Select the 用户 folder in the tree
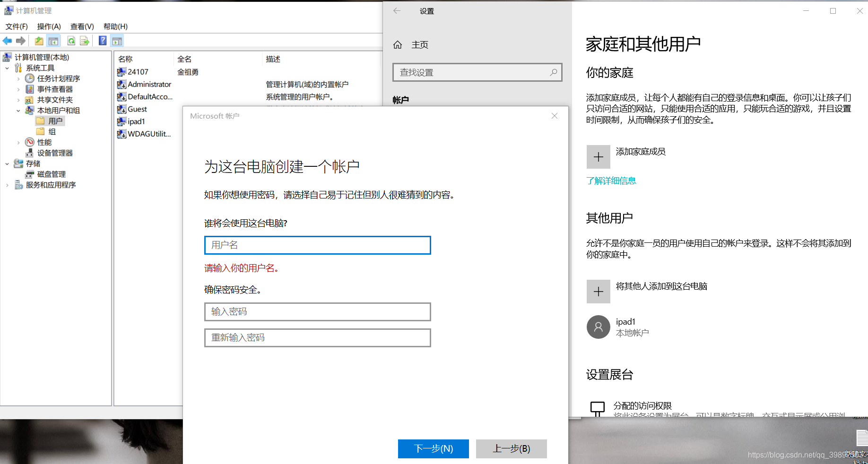The height and width of the screenshot is (464, 868). coord(50,121)
